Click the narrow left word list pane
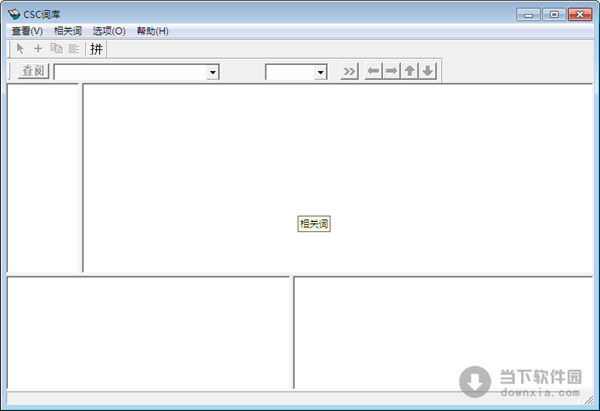This screenshot has height=411, width=600. [x=43, y=178]
